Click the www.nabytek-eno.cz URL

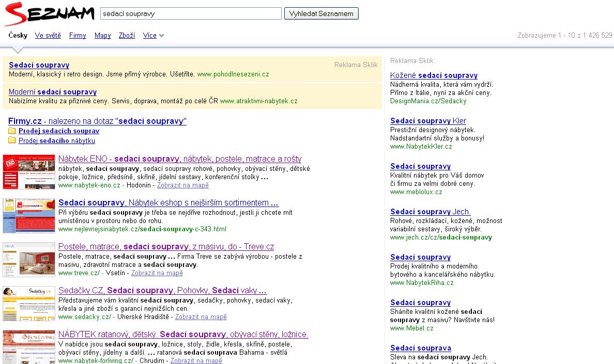[x=89, y=185]
